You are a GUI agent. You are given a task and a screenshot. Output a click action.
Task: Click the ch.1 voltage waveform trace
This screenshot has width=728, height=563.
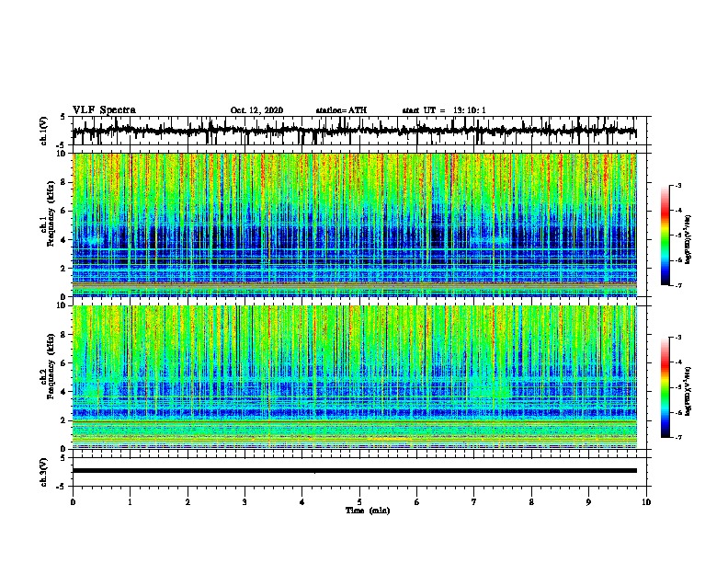coord(354,131)
